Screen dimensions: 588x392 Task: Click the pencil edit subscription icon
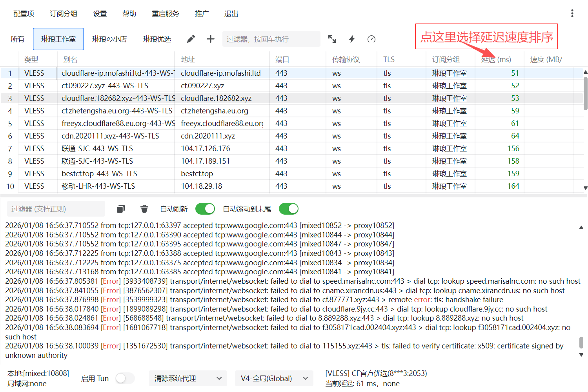tap(191, 39)
